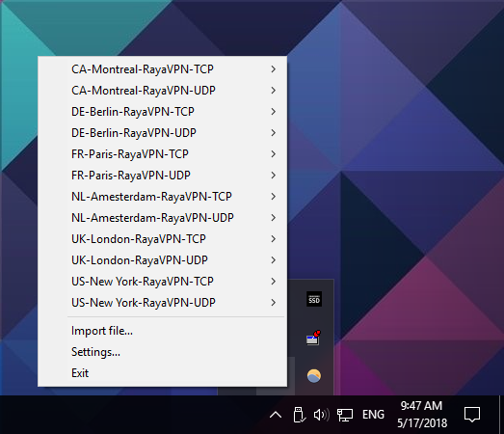
Task: Click the OpenVPN tray icon with red dot
Action: [x=313, y=338]
